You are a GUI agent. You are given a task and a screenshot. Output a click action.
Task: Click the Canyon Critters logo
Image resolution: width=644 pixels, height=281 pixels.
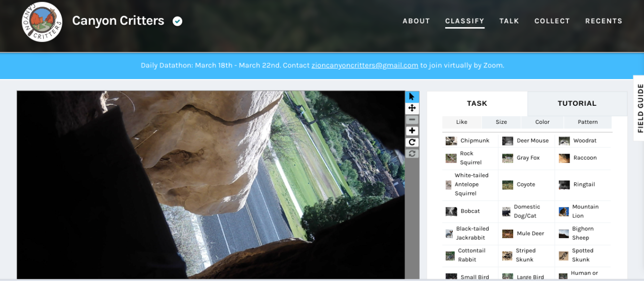tap(42, 21)
